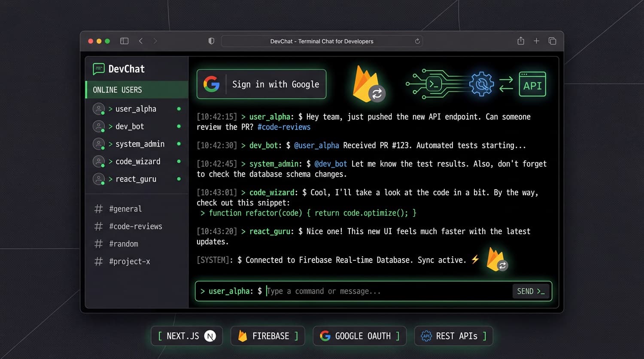Open the #general channel
The image size is (644, 359).
(125, 209)
